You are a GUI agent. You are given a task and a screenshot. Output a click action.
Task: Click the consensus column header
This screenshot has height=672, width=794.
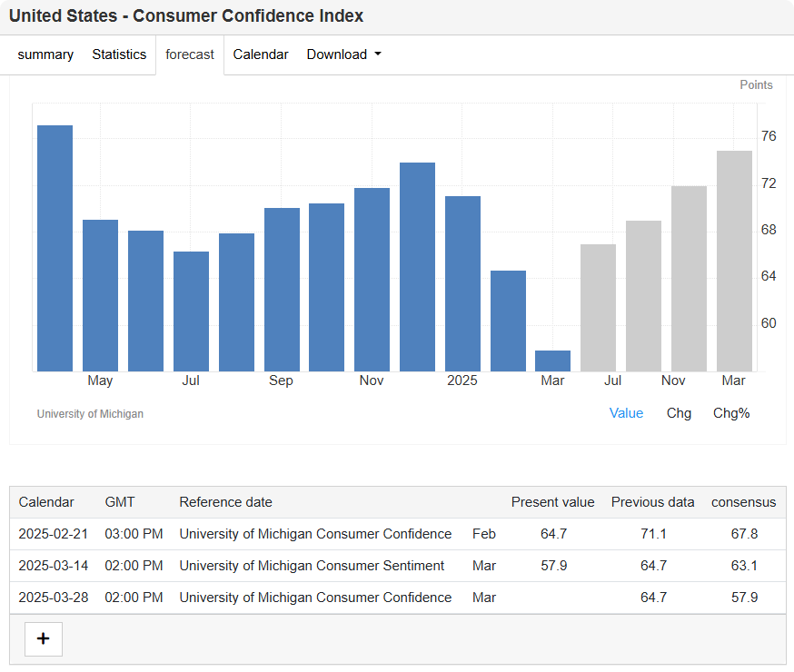743,502
